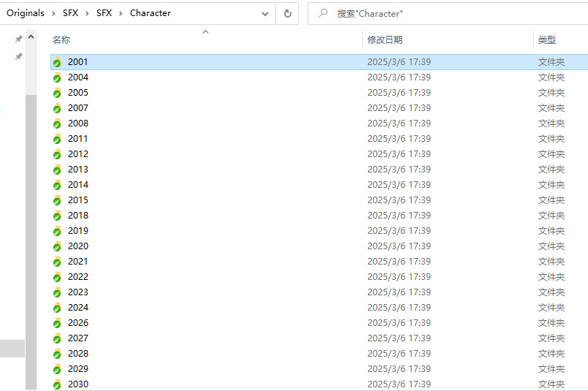Screen dimensions: 588x391
Task: Click the folder icon for 2021
Action: [x=57, y=262]
